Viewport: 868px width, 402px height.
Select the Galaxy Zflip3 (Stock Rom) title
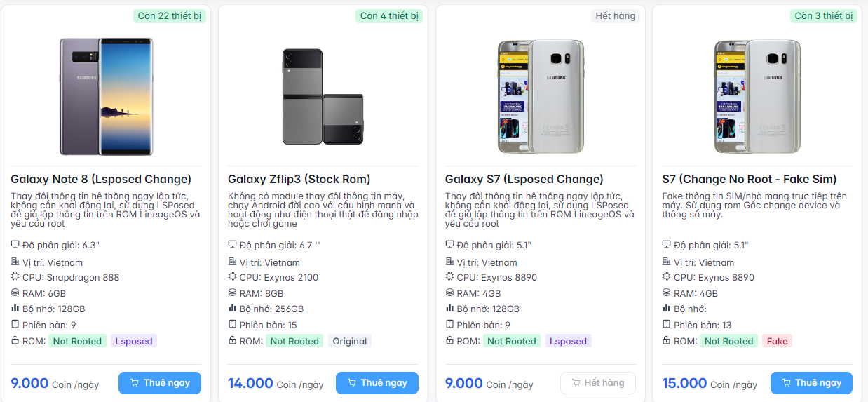tap(299, 179)
